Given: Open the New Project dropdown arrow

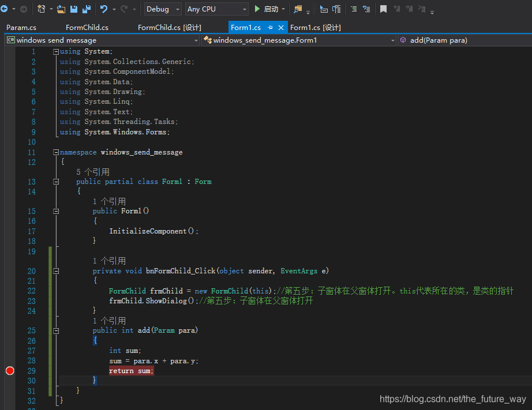Looking at the screenshot, I should [51, 9].
